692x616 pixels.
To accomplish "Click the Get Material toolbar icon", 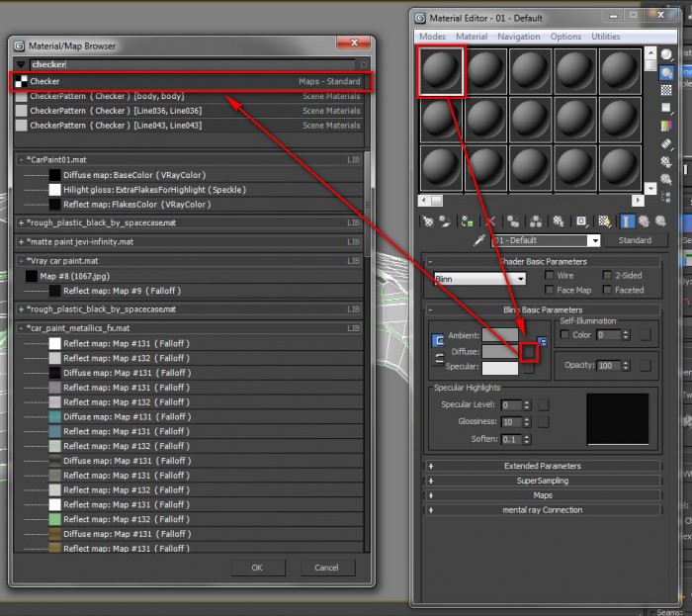I will click(427, 220).
